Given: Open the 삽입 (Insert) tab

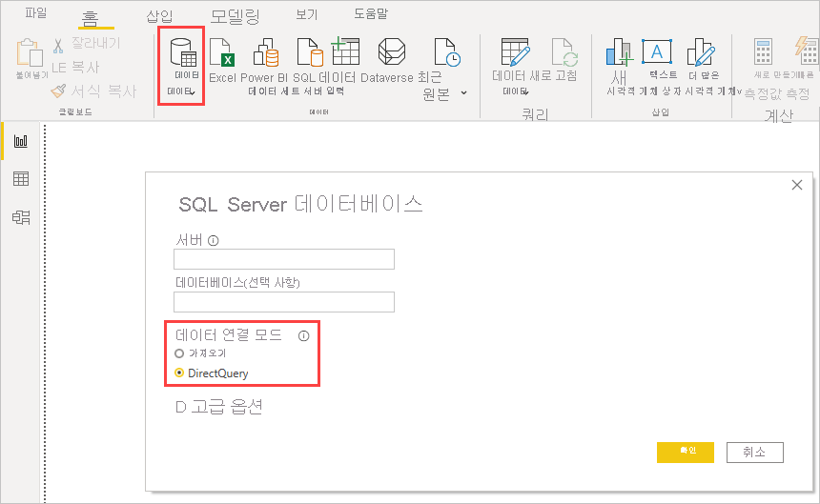Looking at the screenshot, I should point(159,16).
